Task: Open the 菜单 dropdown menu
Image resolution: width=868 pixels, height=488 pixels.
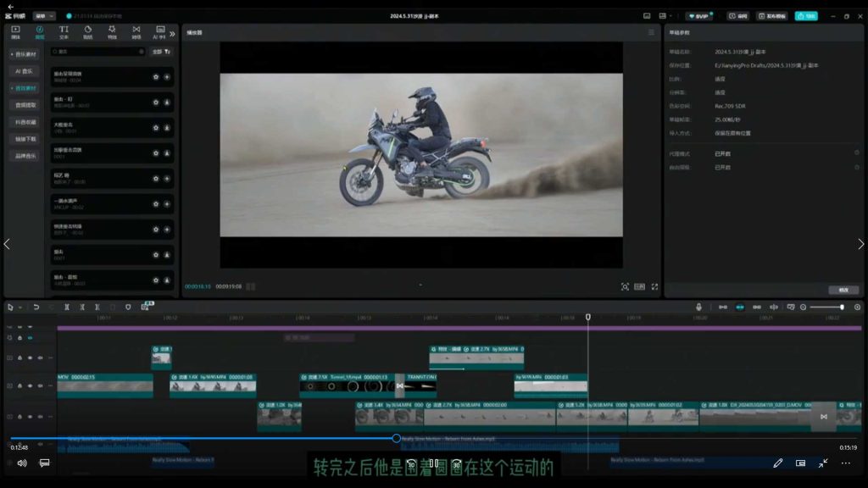Action: pyautogui.click(x=44, y=16)
